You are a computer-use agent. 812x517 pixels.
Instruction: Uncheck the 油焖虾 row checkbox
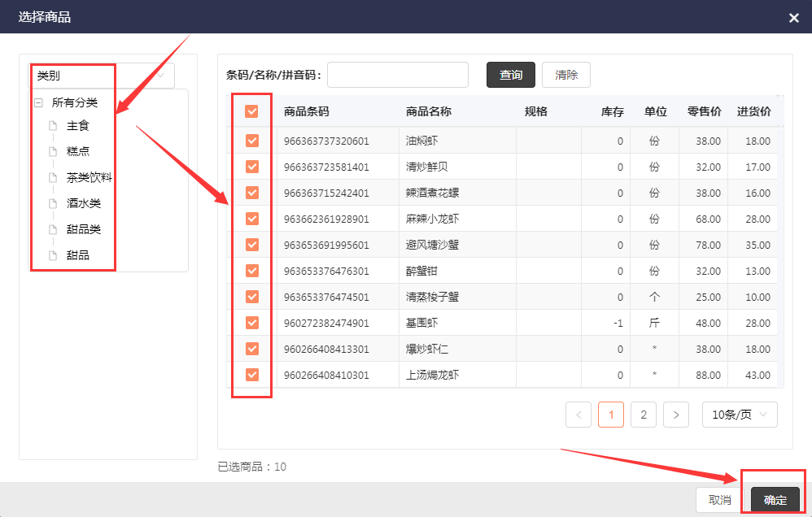pyautogui.click(x=251, y=141)
